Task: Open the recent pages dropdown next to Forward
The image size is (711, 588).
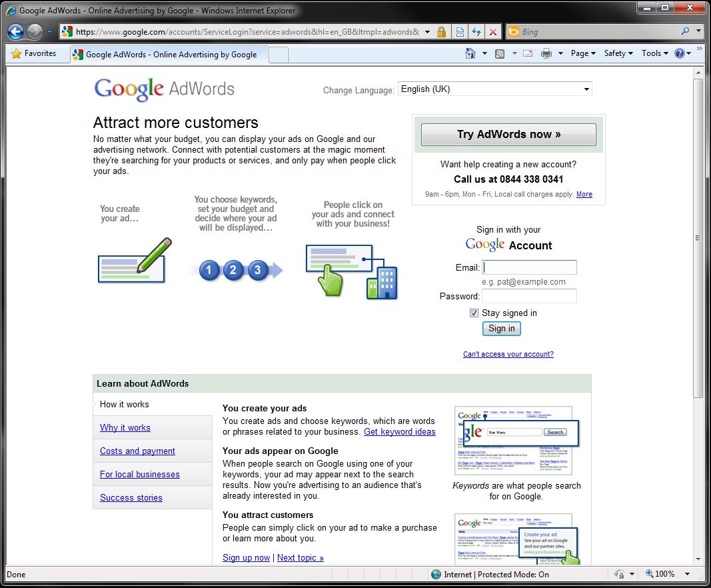Action: coord(49,32)
